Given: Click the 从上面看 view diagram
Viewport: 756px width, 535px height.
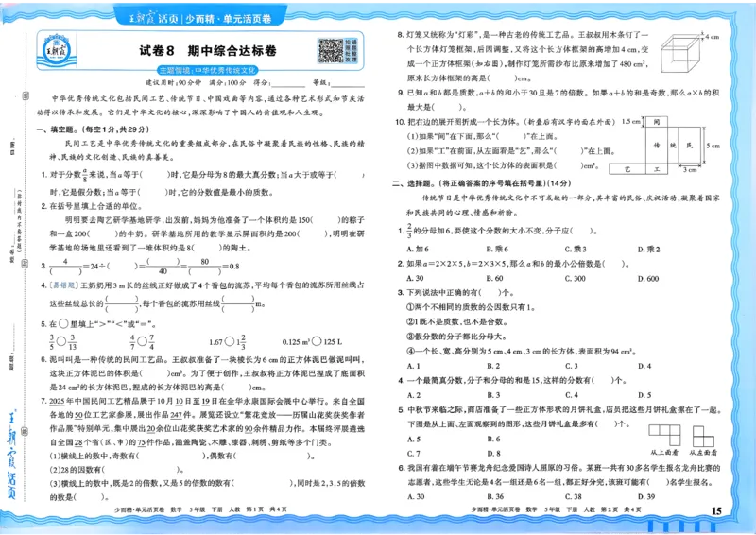Looking at the screenshot, I should [x=664, y=435].
